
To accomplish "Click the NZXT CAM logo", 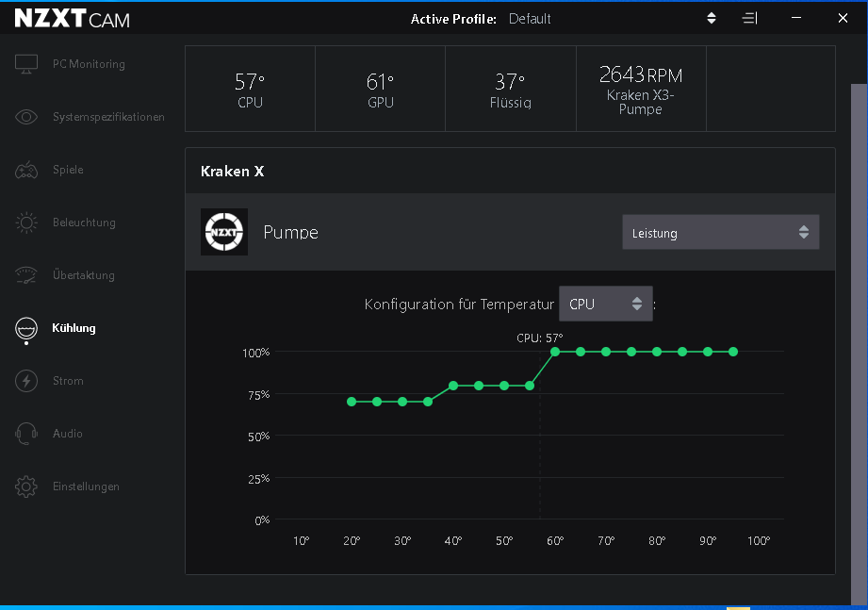I will coord(72,18).
